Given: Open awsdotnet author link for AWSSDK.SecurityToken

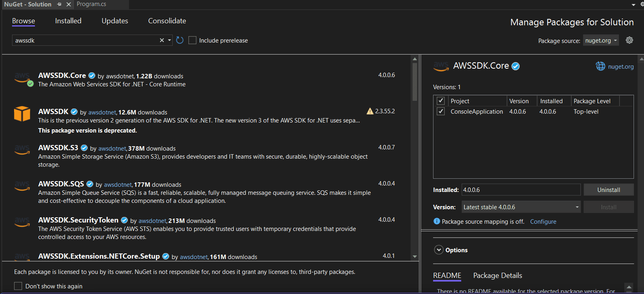Looking at the screenshot, I should (x=152, y=221).
